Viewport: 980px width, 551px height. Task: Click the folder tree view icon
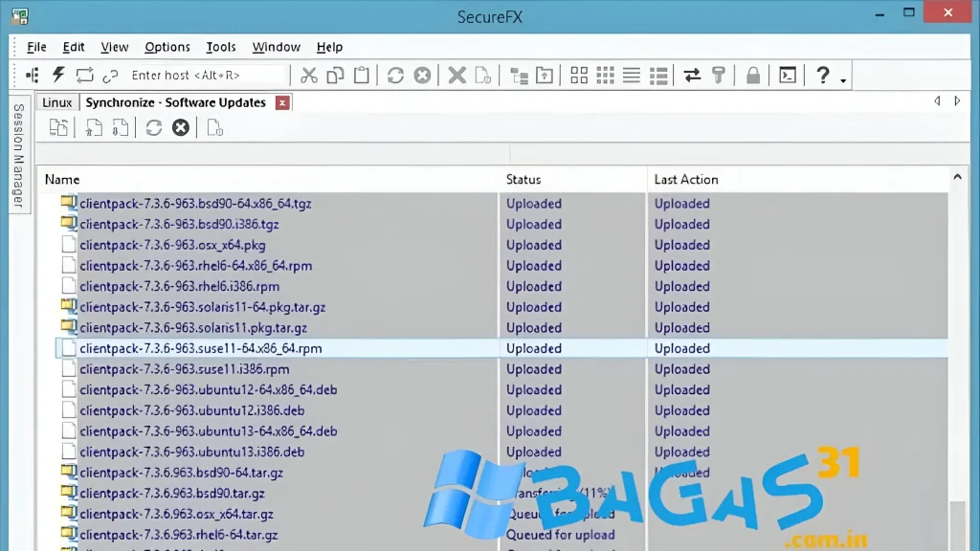[x=519, y=76]
